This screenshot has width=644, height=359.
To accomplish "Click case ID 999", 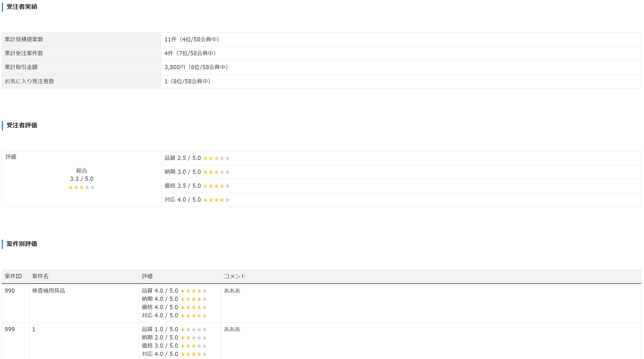I will [x=10, y=329].
